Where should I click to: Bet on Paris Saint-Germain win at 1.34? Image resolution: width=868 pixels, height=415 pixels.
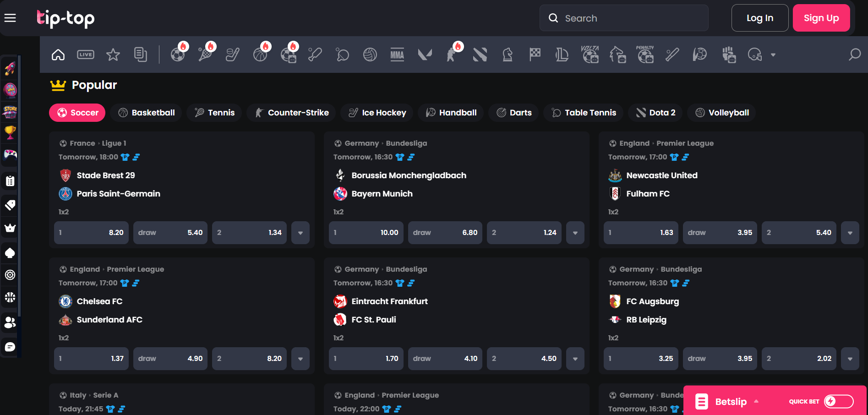tap(249, 233)
